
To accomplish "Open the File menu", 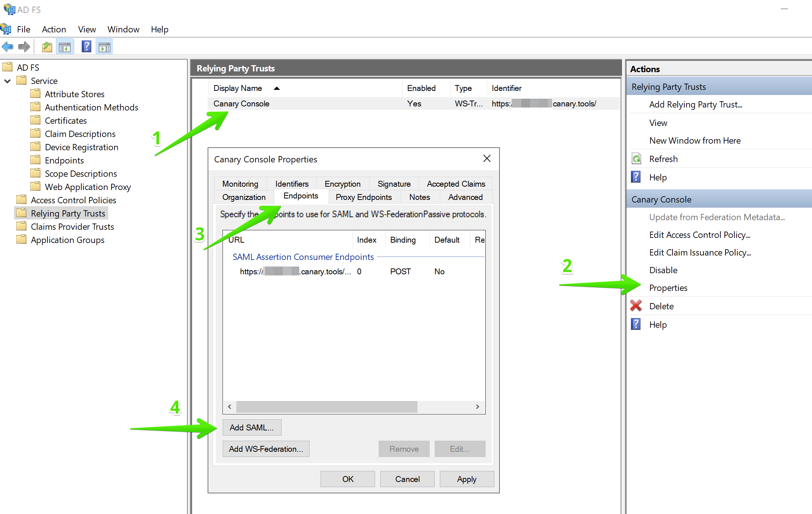I will pyautogui.click(x=24, y=29).
